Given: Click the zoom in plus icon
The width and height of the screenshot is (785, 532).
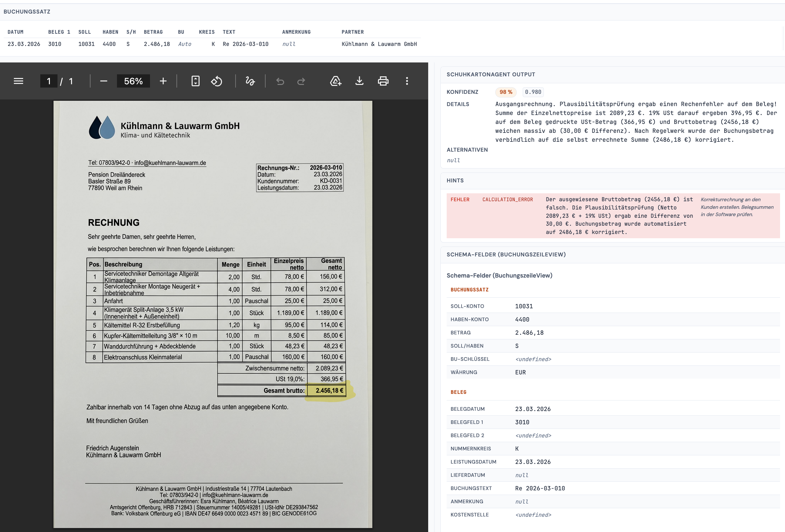Looking at the screenshot, I should [x=163, y=81].
